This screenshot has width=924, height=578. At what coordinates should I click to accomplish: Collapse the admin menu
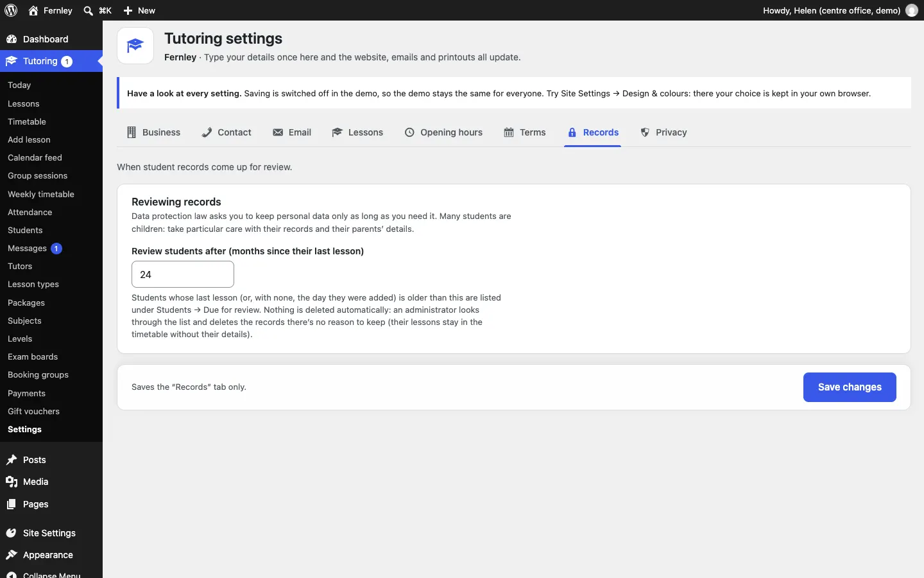coord(51,574)
